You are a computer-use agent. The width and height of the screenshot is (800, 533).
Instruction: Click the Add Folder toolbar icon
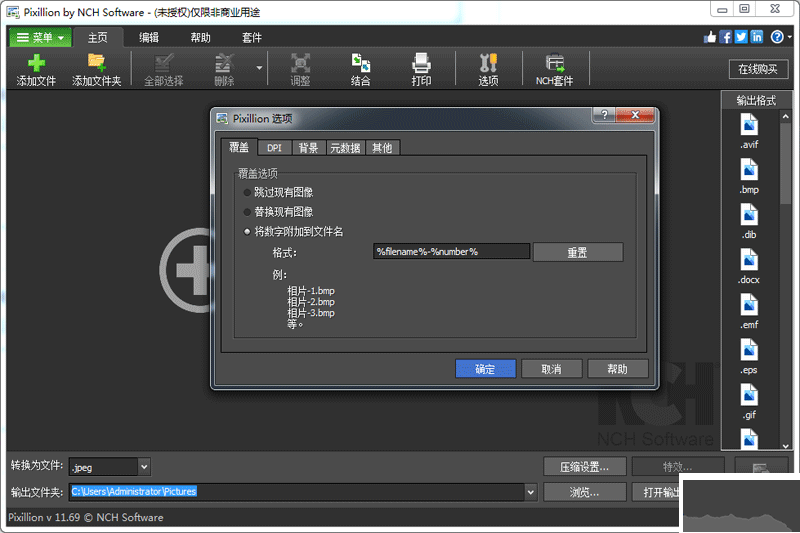[x=96, y=63]
